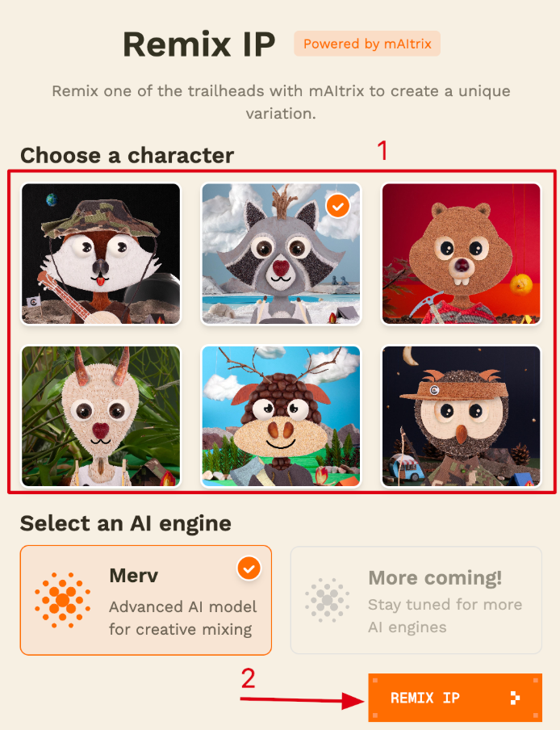Screen dimensions: 560x730
Task: Choose the brown beaver character
Action: 461,254
